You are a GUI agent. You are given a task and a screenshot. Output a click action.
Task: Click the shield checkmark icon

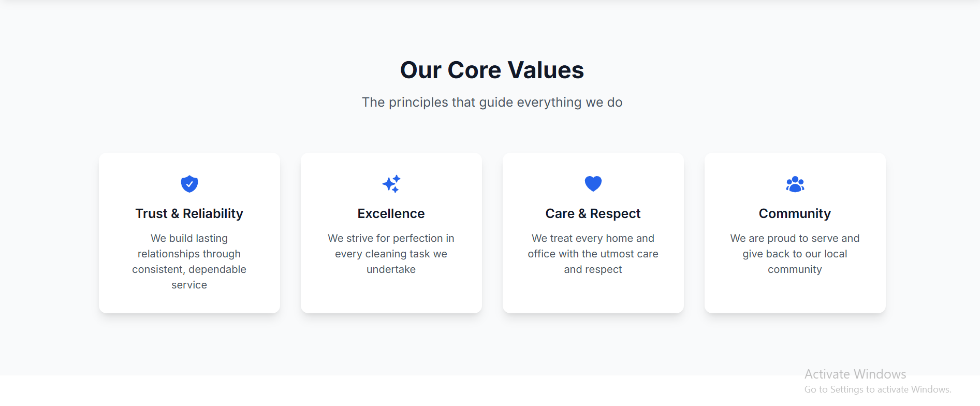[x=189, y=184]
